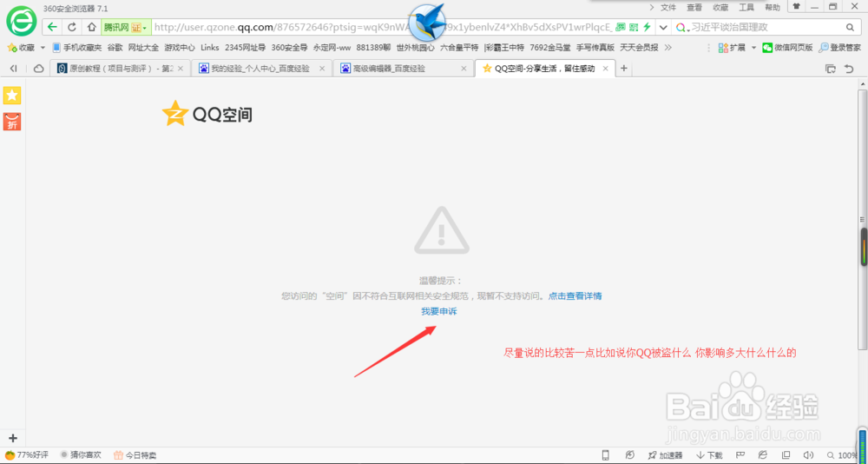Open 登录管家 login manager
Viewport: 868px width, 464px height.
pyautogui.click(x=839, y=48)
